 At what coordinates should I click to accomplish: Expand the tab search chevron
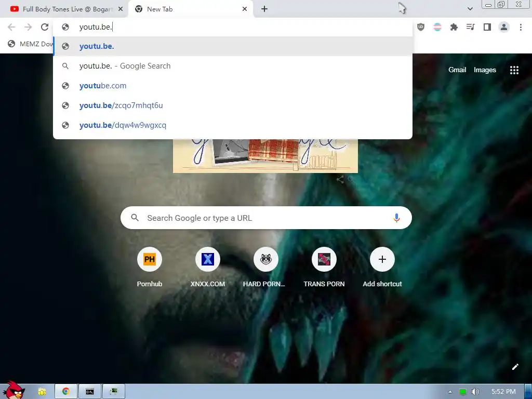470,9
